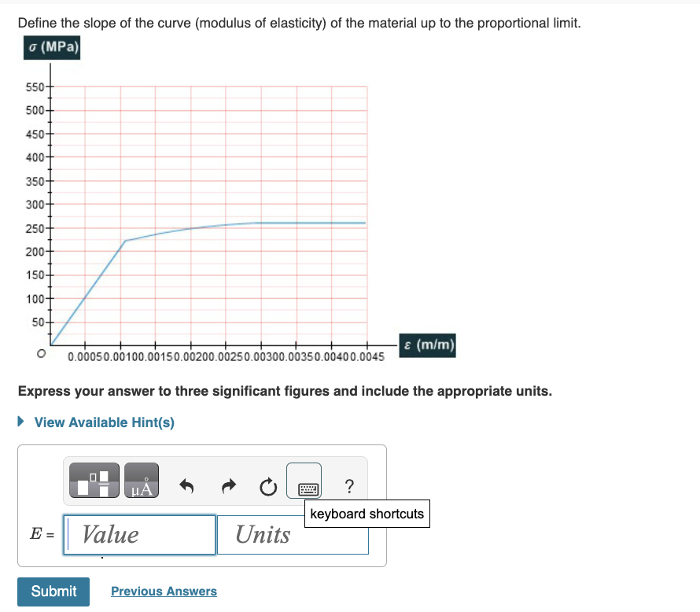Select the σ (MPa) axis label
Viewport: 700px width, 612px height.
[x=52, y=47]
